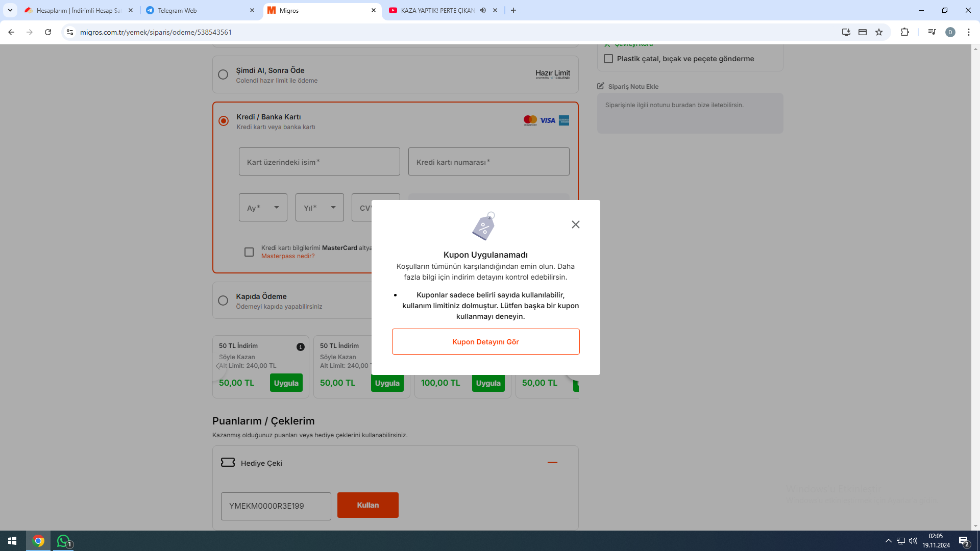980x551 pixels.
Task: Switch to the Telegram Web tab
Action: coord(199,10)
